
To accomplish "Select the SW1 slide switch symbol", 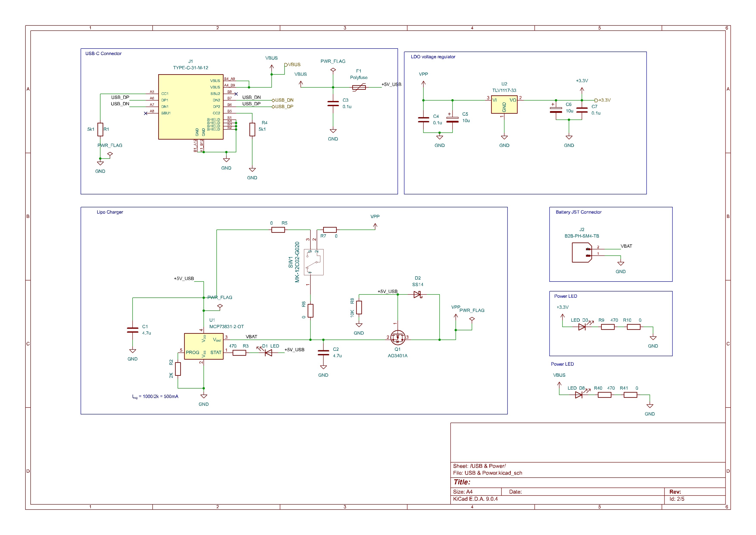I will point(314,262).
